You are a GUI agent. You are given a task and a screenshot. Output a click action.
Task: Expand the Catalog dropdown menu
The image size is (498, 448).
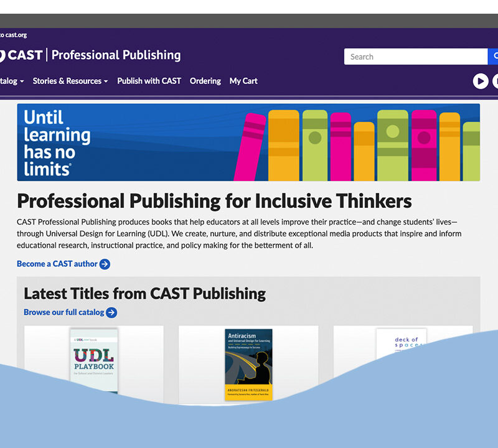point(12,81)
